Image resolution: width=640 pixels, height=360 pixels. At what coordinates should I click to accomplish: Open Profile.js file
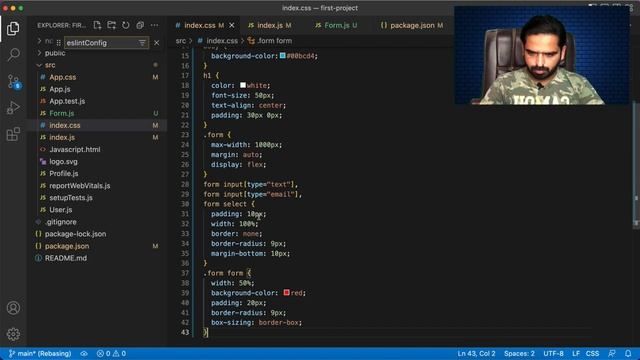pos(64,173)
